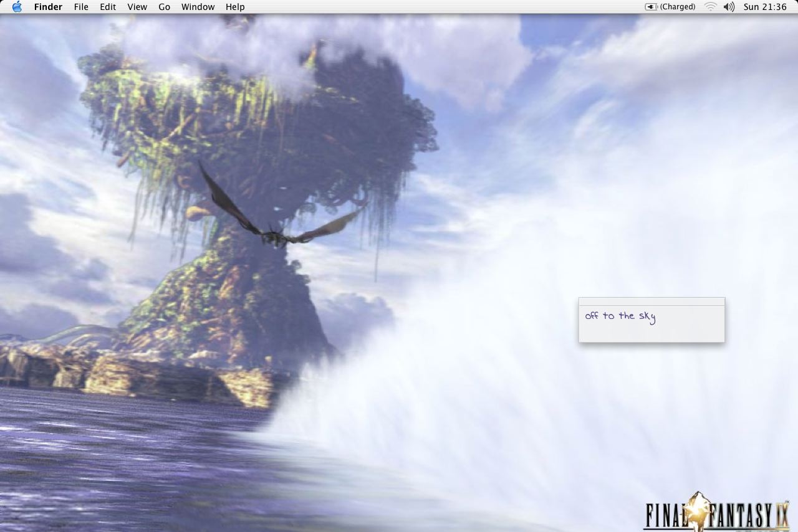
Task: Open the Help menu
Action: (x=235, y=7)
